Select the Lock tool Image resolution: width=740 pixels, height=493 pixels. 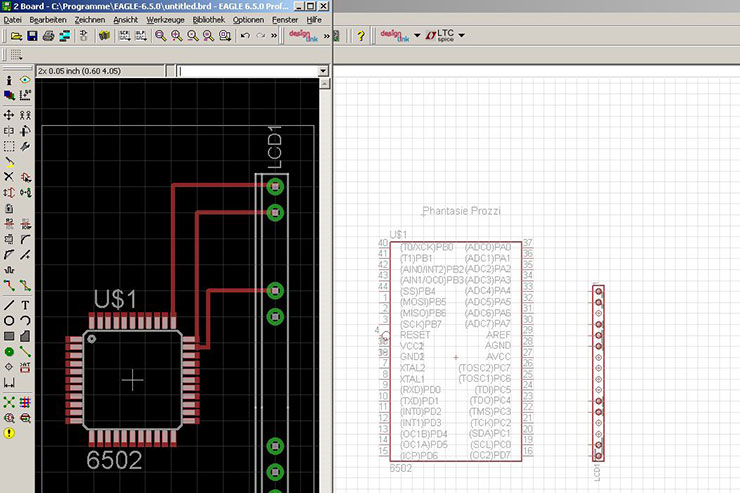coord(9,208)
